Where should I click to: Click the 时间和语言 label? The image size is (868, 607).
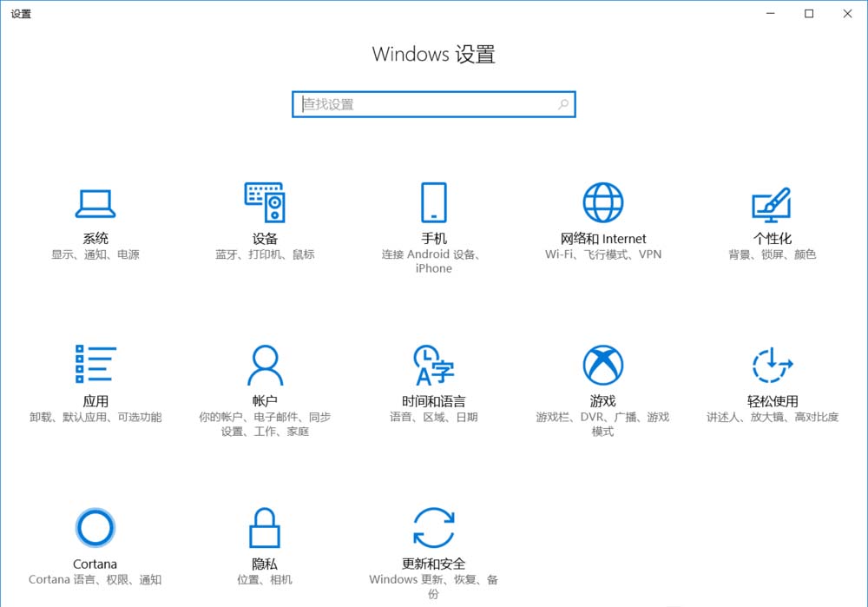[x=433, y=401]
